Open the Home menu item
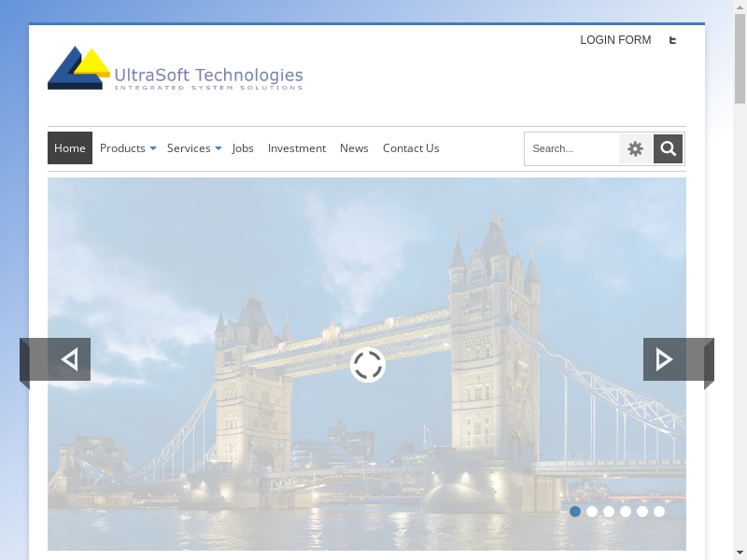The image size is (747, 560). click(x=70, y=148)
